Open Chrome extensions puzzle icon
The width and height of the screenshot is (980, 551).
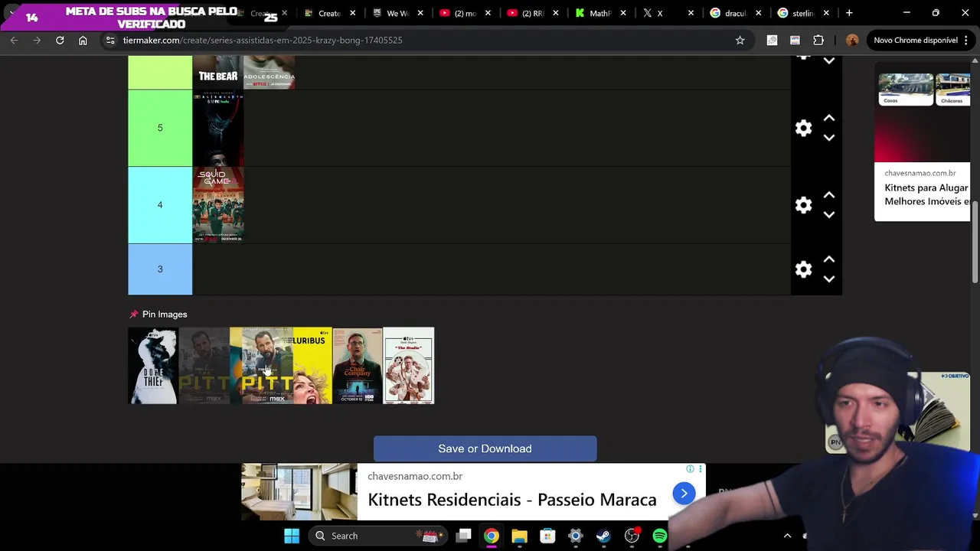[818, 40]
